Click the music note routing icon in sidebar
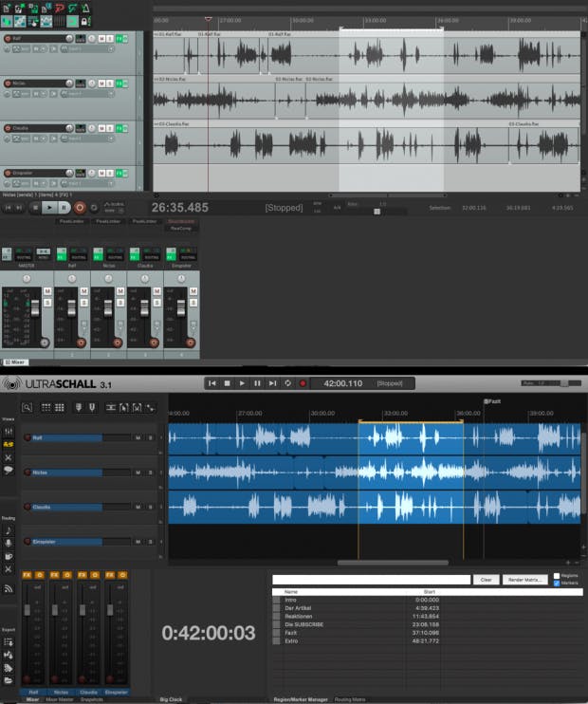The width and height of the screenshot is (588, 704). [x=9, y=530]
